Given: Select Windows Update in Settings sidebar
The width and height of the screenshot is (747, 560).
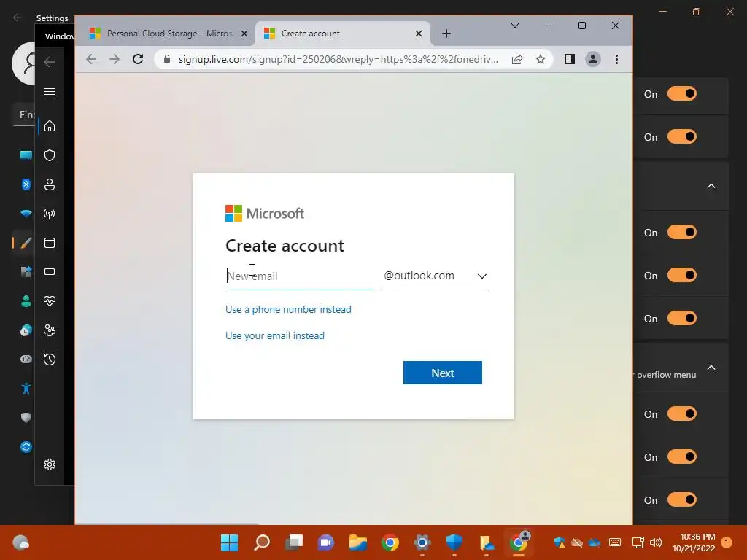Looking at the screenshot, I should click(x=26, y=447).
